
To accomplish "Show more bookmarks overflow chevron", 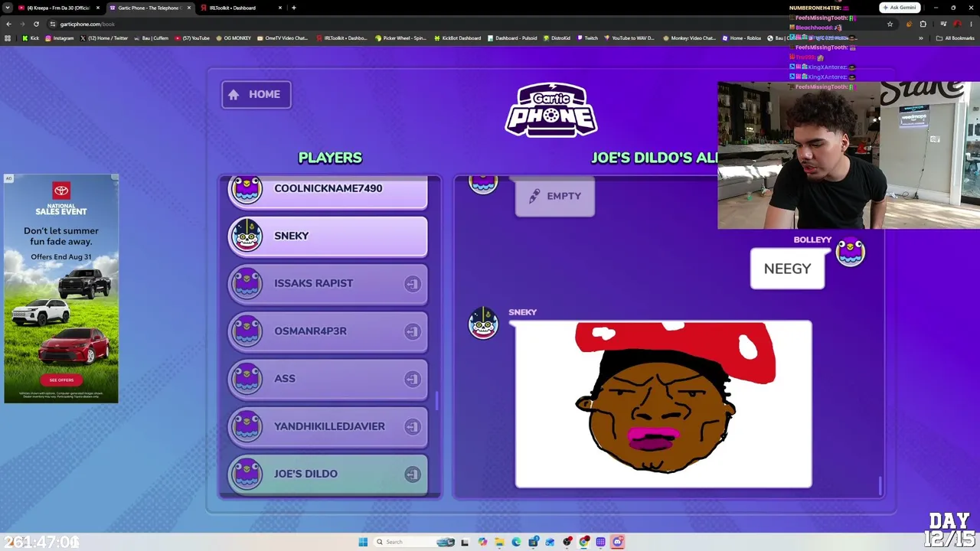I will coord(921,38).
